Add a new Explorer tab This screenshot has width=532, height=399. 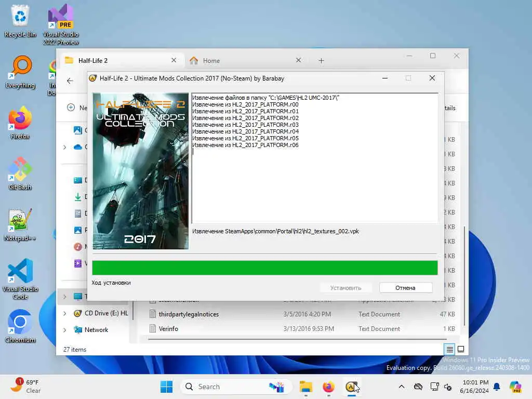[321, 61]
